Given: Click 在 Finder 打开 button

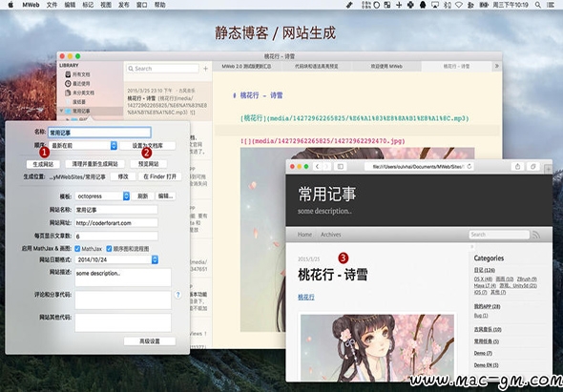Looking at the screenshot, I should point(159,176).
